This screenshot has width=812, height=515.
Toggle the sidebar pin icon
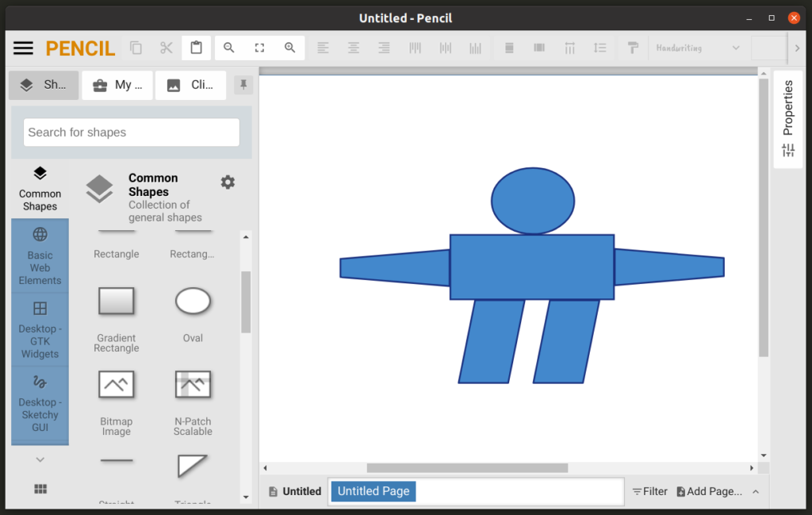244,85
